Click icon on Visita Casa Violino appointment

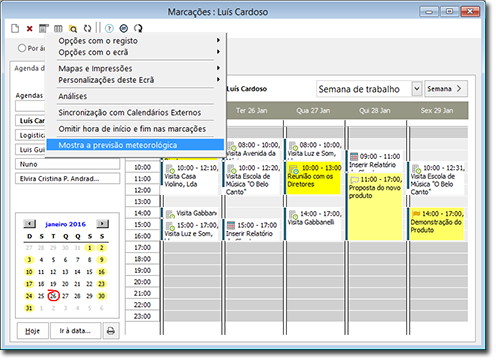170,169
